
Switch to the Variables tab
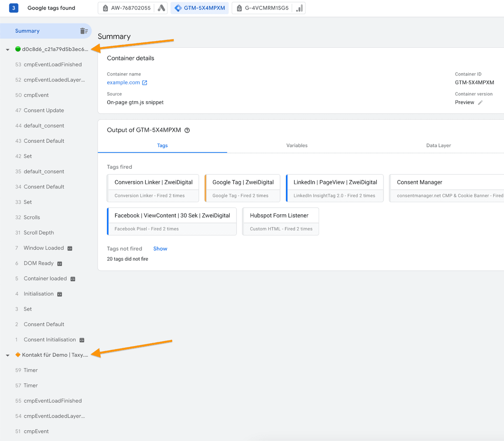[297, 145]
